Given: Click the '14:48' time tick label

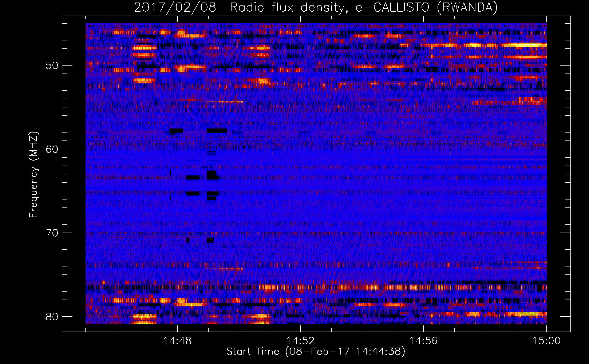Looking at the screenshot, I should pos(177,341).
